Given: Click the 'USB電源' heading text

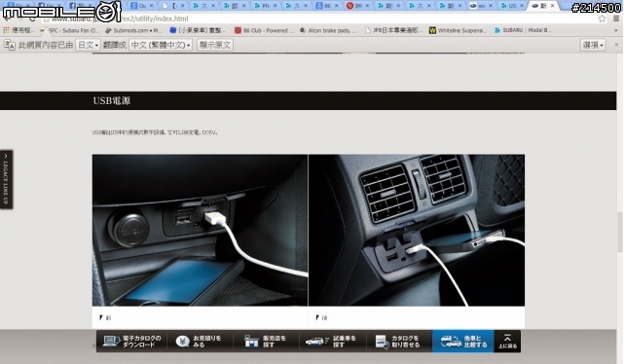Looking at the screenshot, I should coord(112,100).
